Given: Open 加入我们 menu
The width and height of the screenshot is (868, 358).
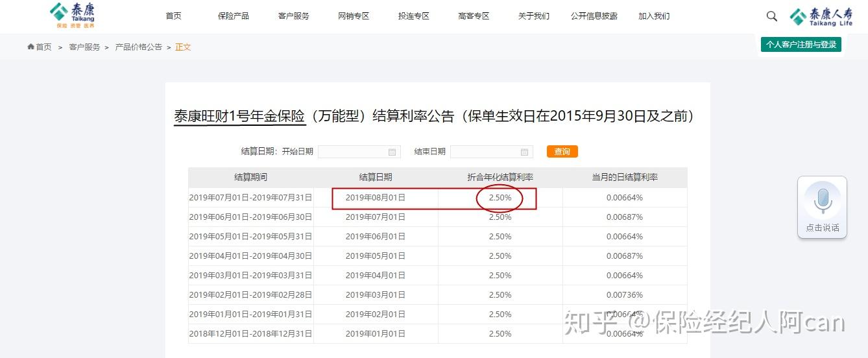Looking at the screenshot, I should click(654, 16).
